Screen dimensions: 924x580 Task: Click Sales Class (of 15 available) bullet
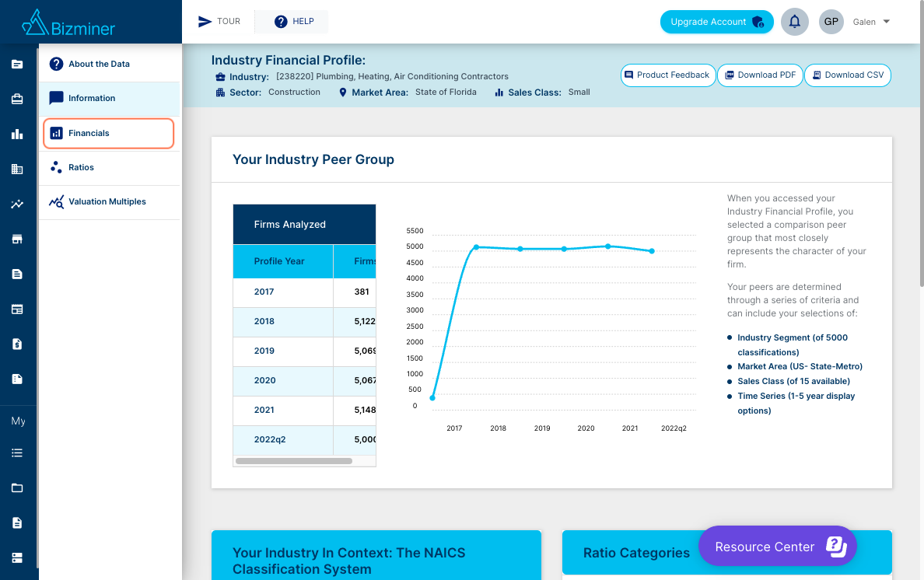point(794,381)
